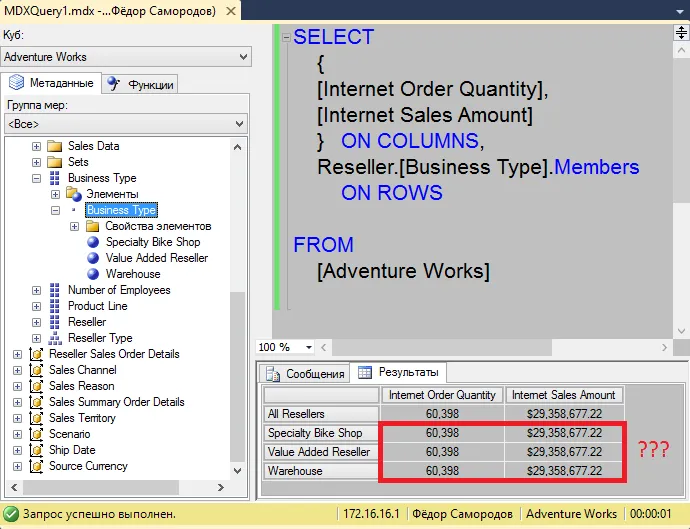690x529 pixels.
Task: Expand the Sales Territory dimension
Action: pyautogui.click(x=18, y=419)
